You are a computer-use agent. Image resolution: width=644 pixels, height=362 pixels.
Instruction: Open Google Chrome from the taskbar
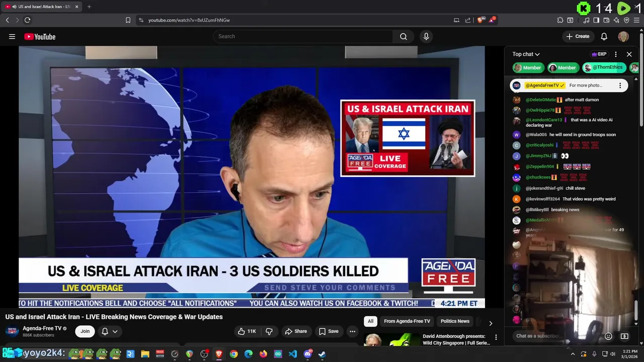[x=233, y=354]
